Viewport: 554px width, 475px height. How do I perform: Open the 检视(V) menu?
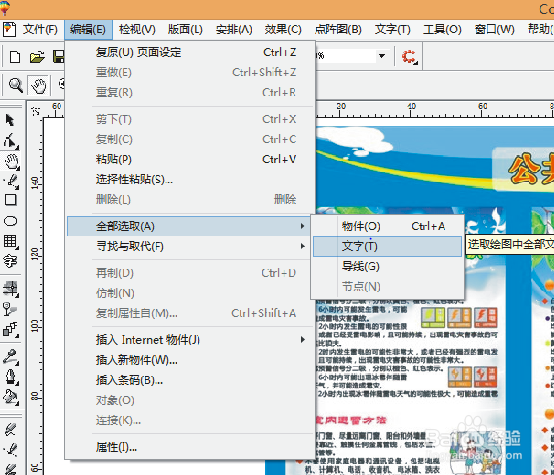point(137,29)
